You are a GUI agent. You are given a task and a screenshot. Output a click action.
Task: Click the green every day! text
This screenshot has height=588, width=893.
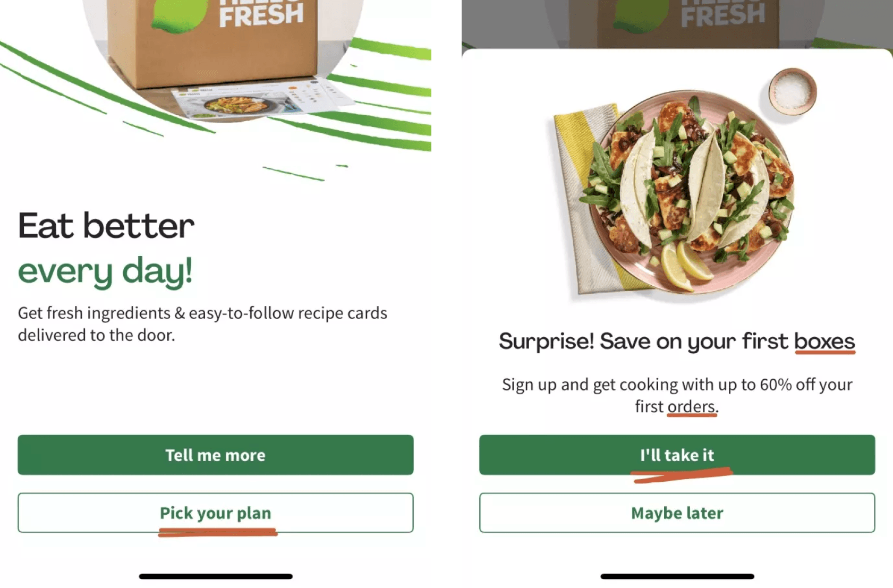tap(105, 271)
